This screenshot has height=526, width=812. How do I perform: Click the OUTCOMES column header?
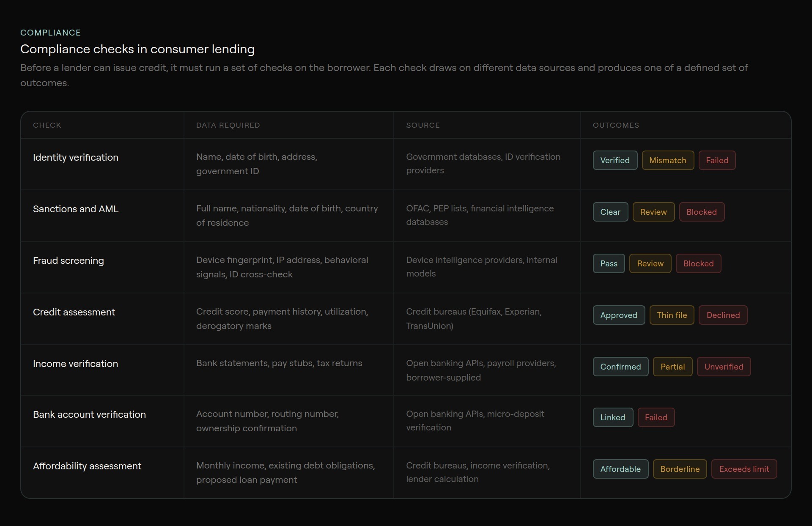coord(615,125)
